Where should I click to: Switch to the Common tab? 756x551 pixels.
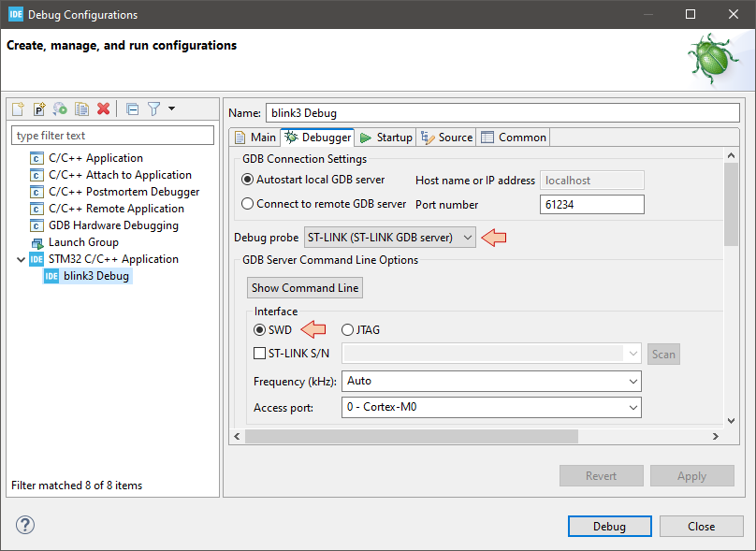pyautogui.click(x=514, y=138)
